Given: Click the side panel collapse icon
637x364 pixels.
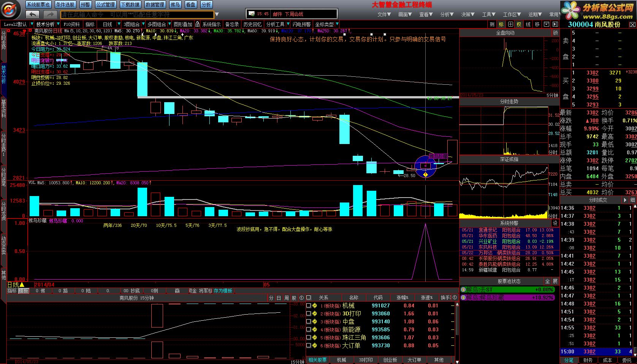Looking at the screenshot, I should (x=555, y=24).
